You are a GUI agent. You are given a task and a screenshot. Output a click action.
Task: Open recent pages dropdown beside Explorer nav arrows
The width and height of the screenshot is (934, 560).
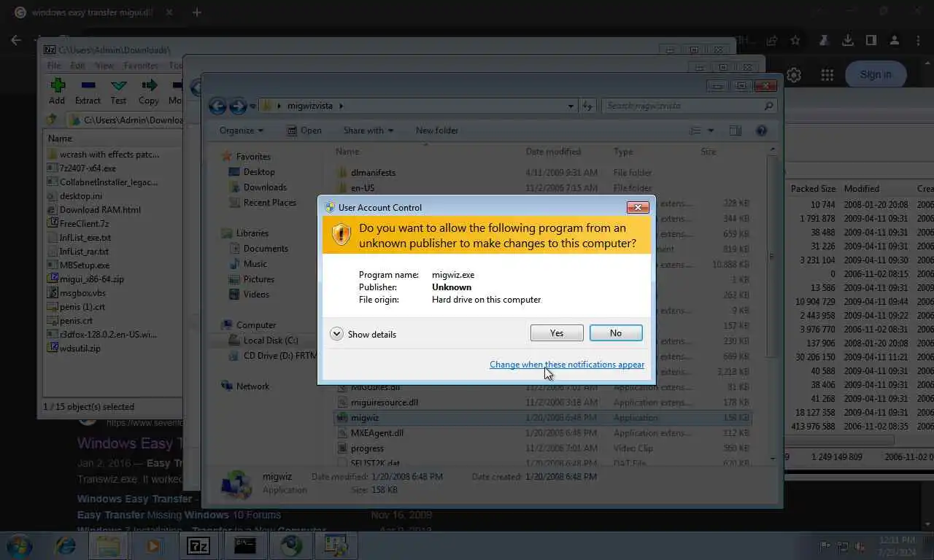click(x=253, y=106)
